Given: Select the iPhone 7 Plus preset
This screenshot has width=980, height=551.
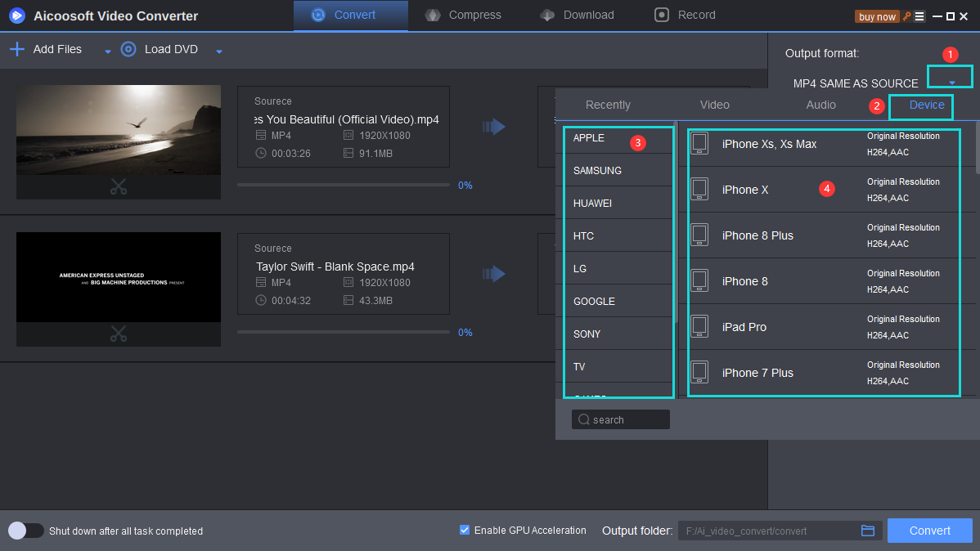Looking at the screenshot, I should (827, 372).
